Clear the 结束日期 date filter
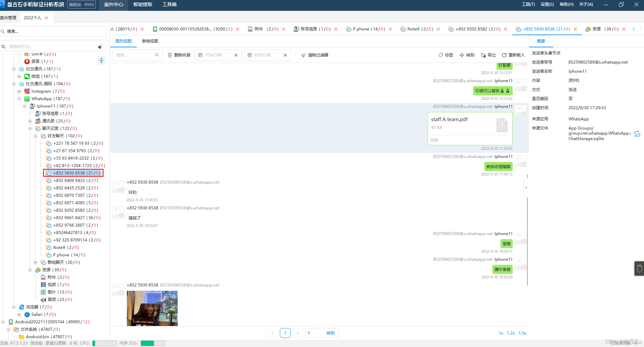 pos(285,55)
